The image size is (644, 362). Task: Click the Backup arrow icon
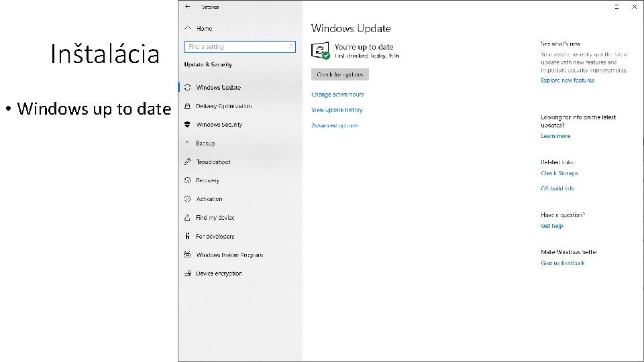click(x=188, y=143)
